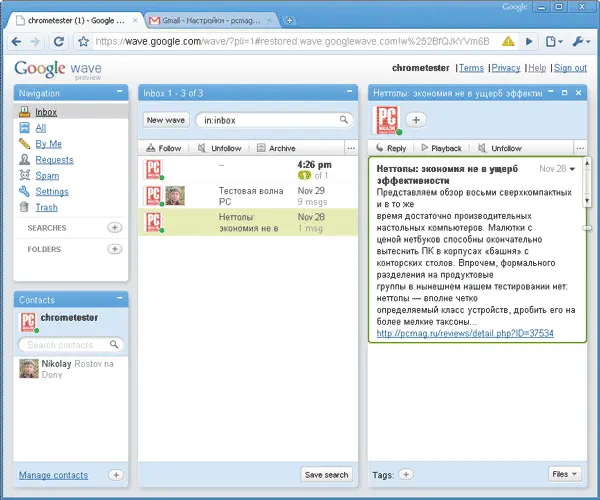
Task: Click the in:inbox search field
Action: [x=274, y=120]
